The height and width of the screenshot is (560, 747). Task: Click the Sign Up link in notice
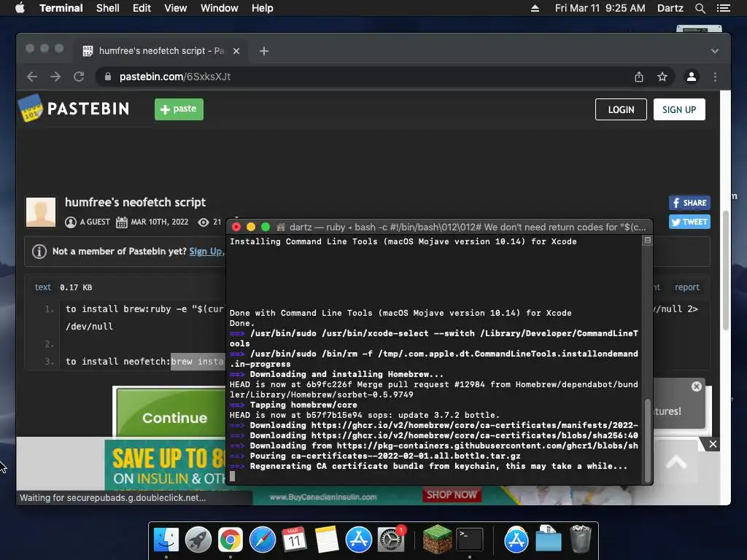(x=205, y=251)
